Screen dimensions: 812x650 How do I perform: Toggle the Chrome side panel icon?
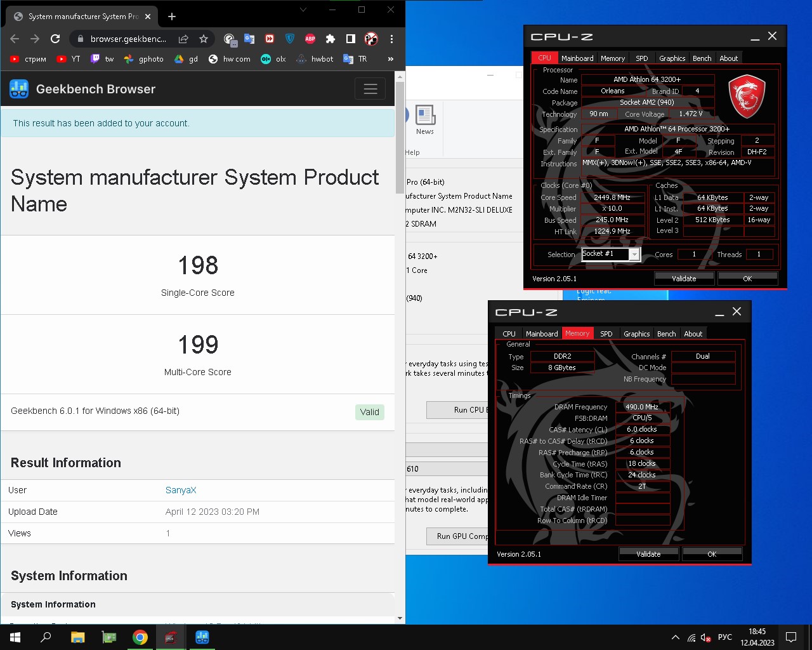coord(351,39)
